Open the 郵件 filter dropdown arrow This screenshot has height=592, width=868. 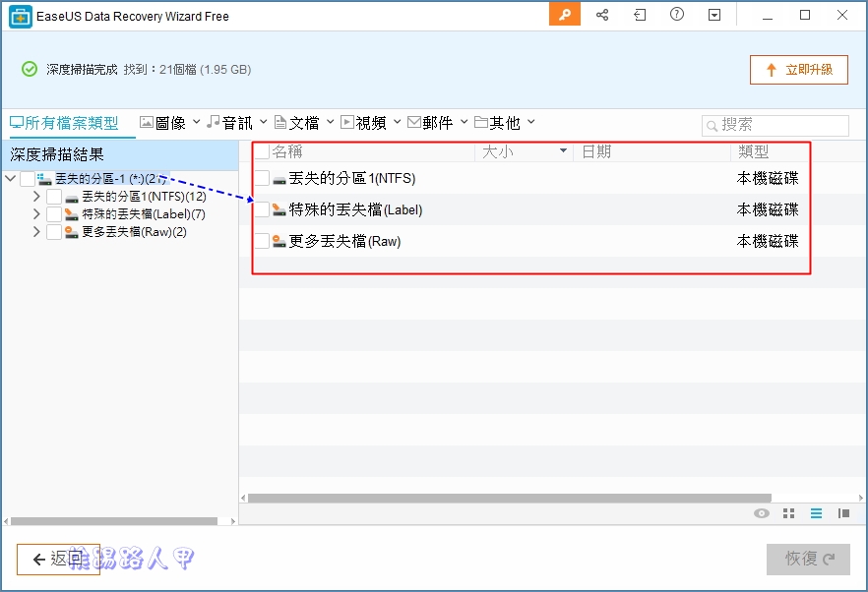coord(465,122)
